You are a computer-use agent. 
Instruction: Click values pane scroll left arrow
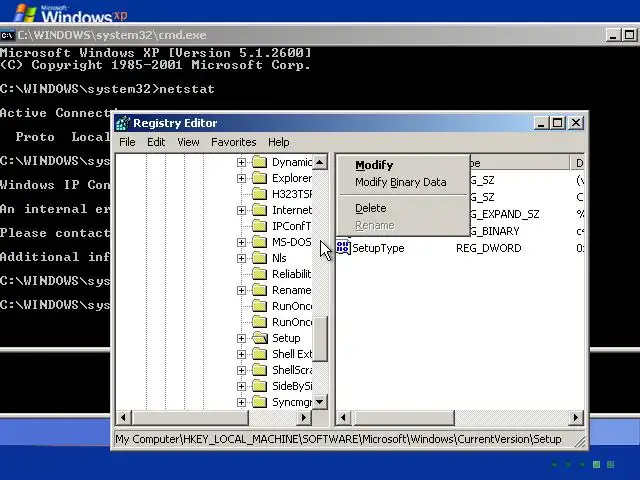[x=343, y=418]
